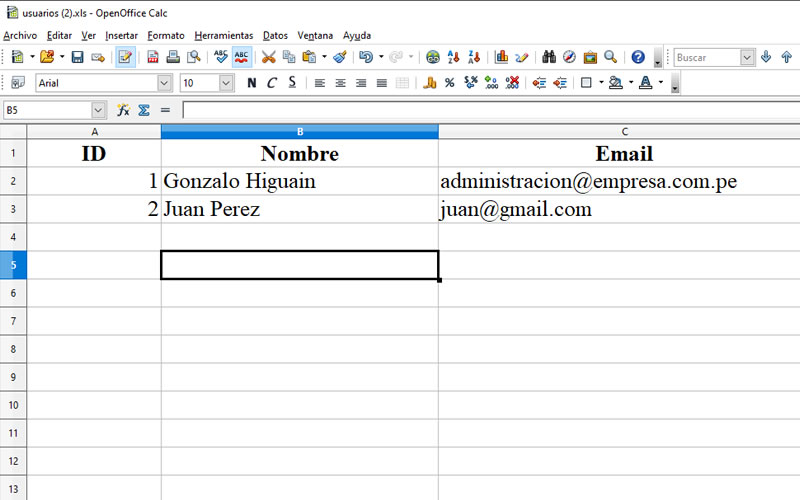The height and width of the screenshot is (500, 800).
Task: Expand the Buscar search history dropdown
Action: (x=747, y=57)
